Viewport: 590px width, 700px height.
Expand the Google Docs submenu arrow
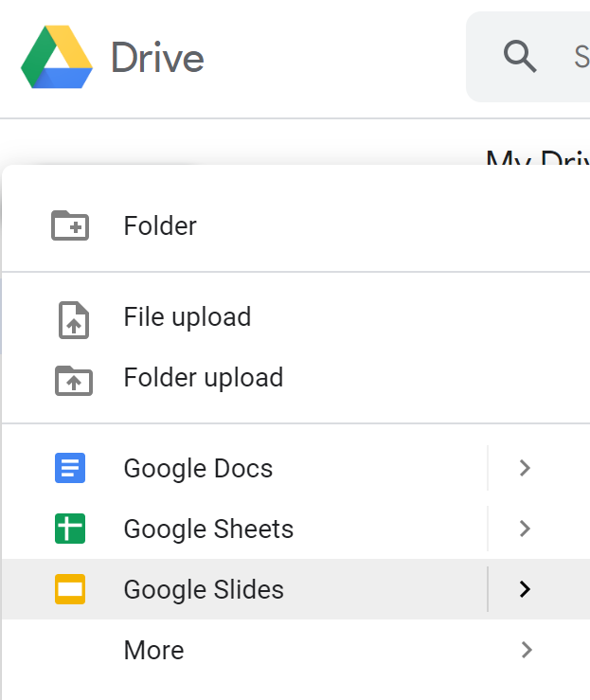click(526, 468)
